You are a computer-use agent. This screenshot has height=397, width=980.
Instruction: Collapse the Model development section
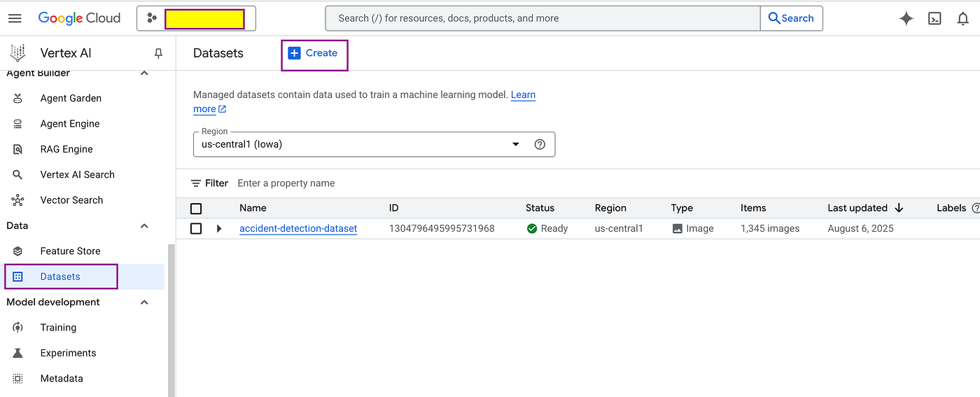(x=144, y=302)
